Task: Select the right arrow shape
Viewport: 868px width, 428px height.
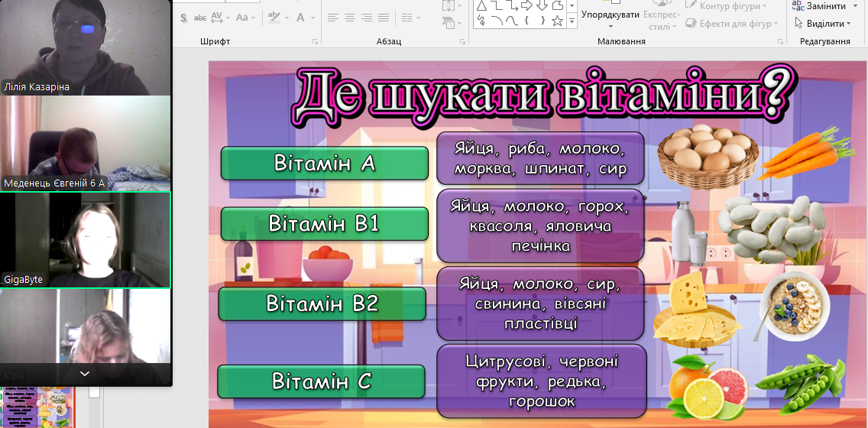Action: (527, 5)
